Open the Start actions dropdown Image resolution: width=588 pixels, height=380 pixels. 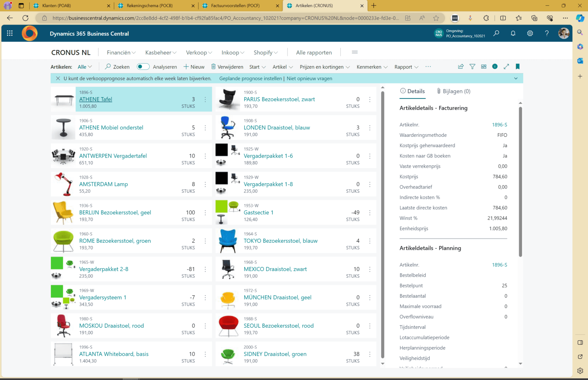point(257,67)
